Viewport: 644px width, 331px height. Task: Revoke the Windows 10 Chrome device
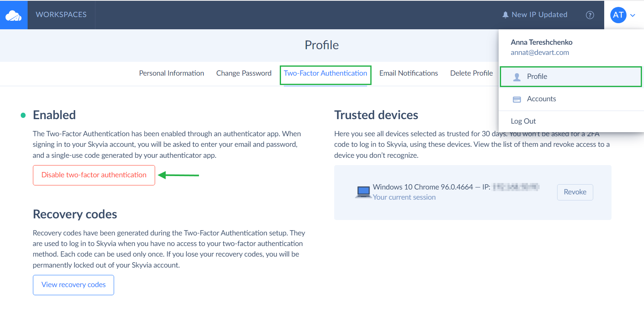click(575, 192)
